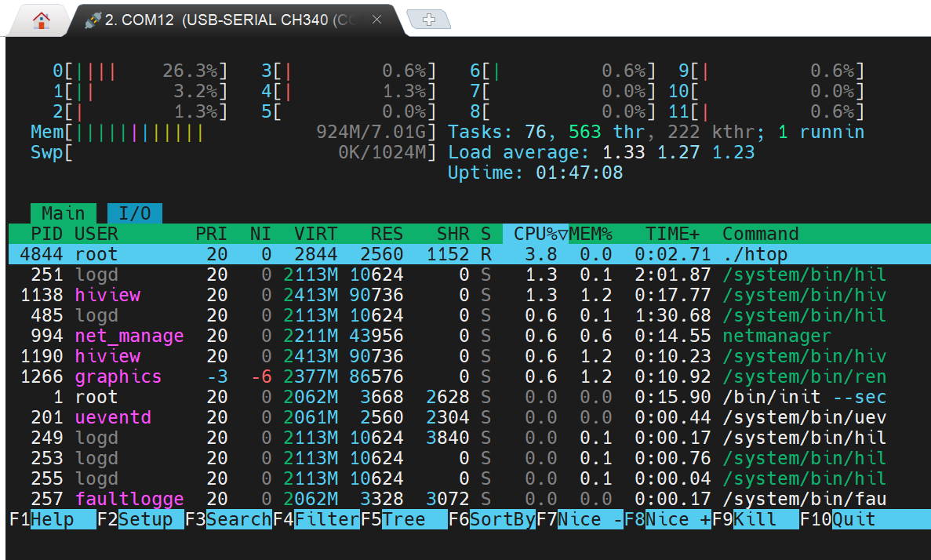Screen dimensions: 931x560
Task: Click the Mem usage meter 924M/7.01G
Action: (x=234, y=132)
